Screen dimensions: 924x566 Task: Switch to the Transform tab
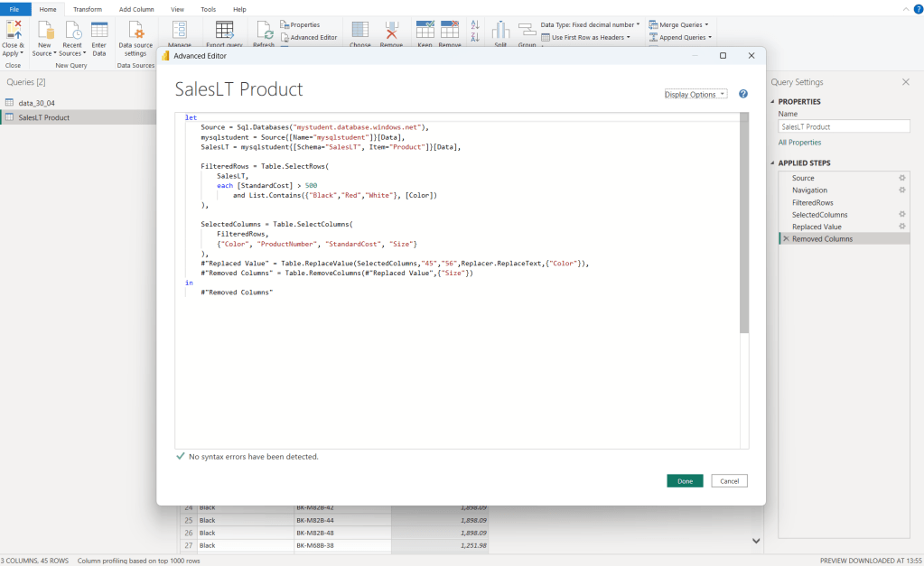pyautogui.click(x=88, y=8)
